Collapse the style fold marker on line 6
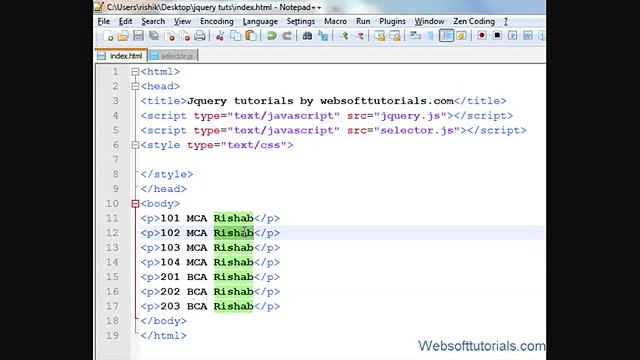This screenshot has width=640, height=360. [135, 145]
